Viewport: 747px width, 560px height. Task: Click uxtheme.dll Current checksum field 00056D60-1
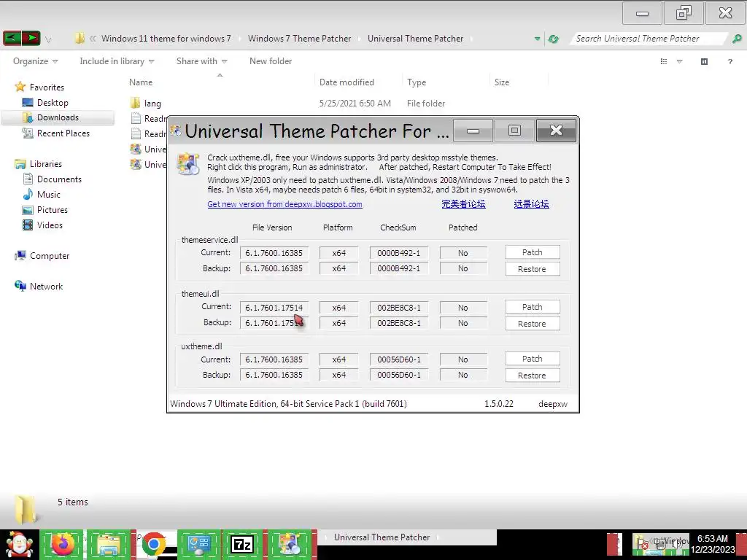click(x=399, y=359)
